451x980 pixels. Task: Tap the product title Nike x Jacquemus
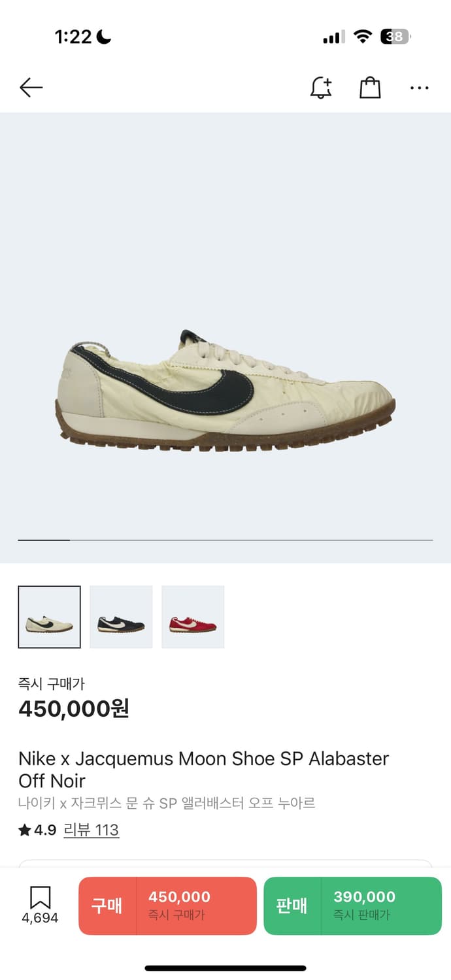pos(204,770)
